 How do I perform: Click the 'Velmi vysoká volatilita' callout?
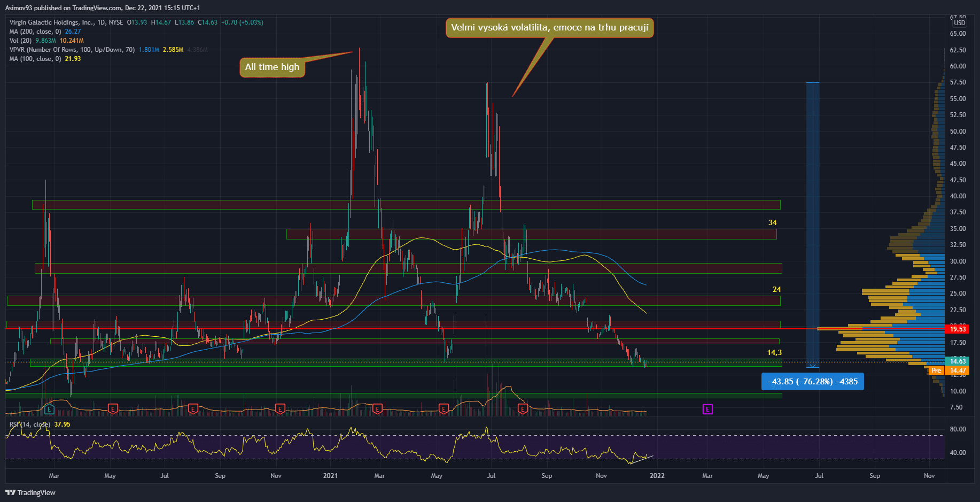pos(549,28)
